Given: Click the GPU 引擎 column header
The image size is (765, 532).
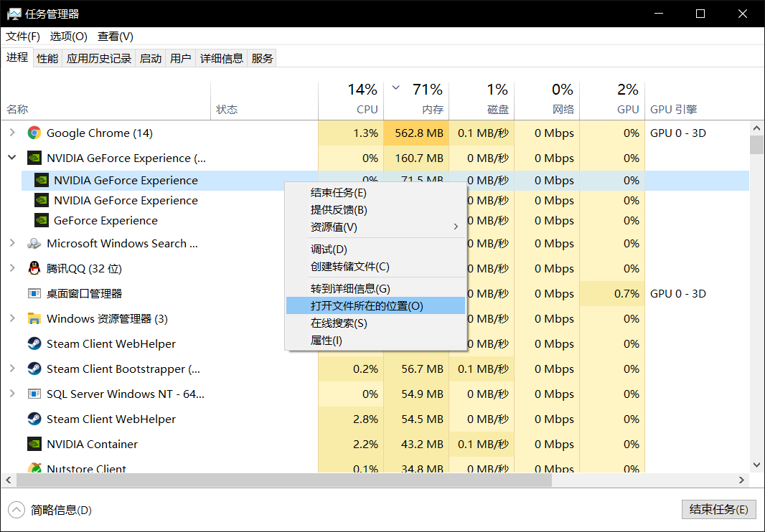Looking at the screenshot, I should (x=697, y=100).
